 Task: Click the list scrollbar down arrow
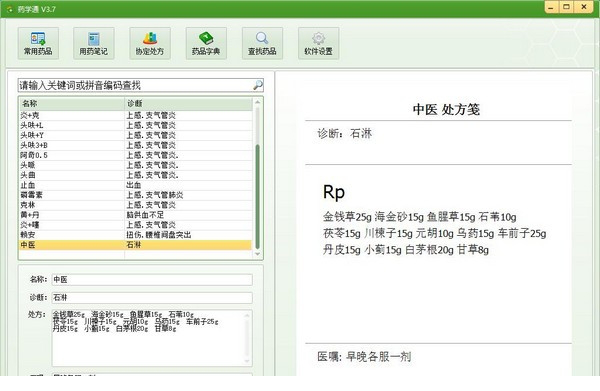click(258, 254)
